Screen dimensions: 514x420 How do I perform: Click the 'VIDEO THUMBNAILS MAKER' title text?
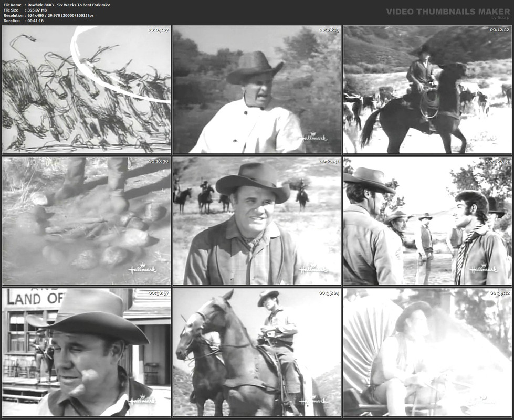448,12
